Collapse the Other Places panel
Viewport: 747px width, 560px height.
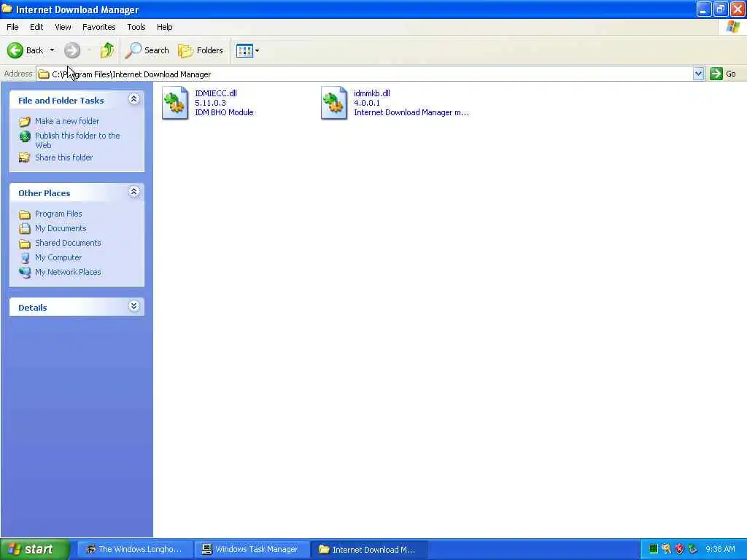134,192
